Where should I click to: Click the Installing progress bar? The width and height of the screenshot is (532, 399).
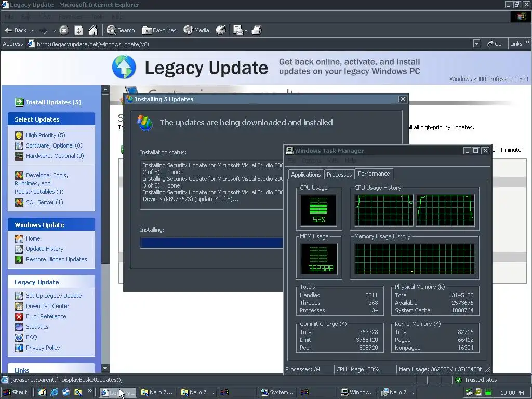click(x=211, y=243)
